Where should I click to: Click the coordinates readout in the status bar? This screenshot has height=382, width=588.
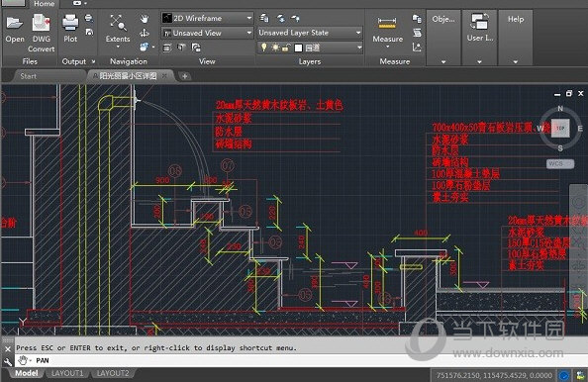click(494, 375)
